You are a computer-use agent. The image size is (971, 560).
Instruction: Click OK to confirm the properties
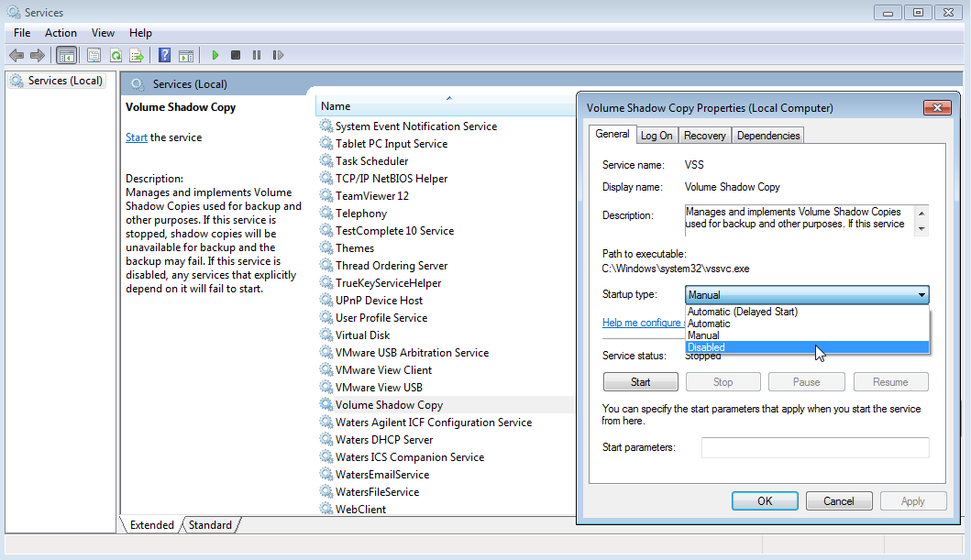point(765,501)
